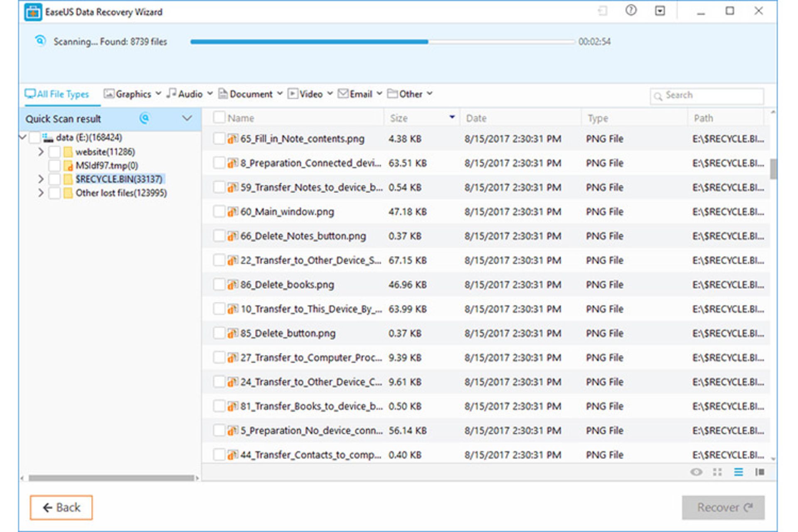Viewport: 798px width, 532px height.
Task: Select the 27_Transfer_to_Computer_Proc... file row
Action: 486,357
